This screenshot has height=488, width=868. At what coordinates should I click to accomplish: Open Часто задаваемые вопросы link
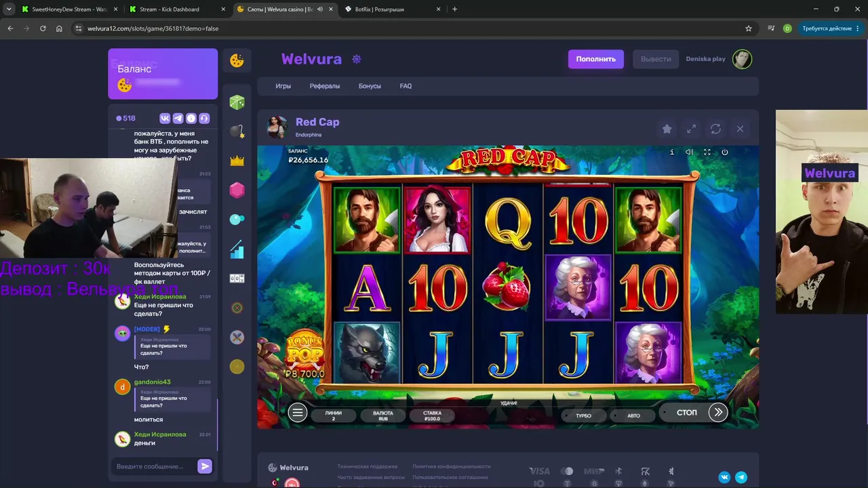point(371,477)
